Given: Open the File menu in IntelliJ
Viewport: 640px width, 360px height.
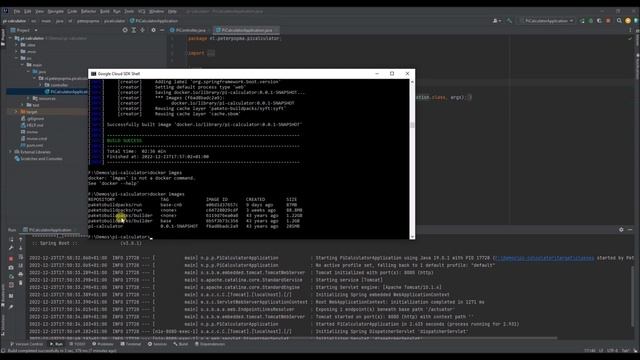Looking at the screenshot, I should (17, 11).
